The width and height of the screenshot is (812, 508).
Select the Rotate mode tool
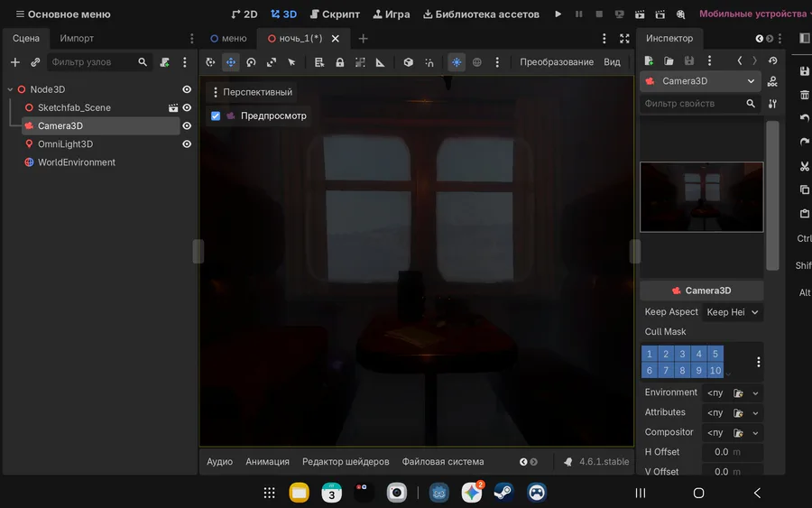pyautogui.click(x=251, y=62)
